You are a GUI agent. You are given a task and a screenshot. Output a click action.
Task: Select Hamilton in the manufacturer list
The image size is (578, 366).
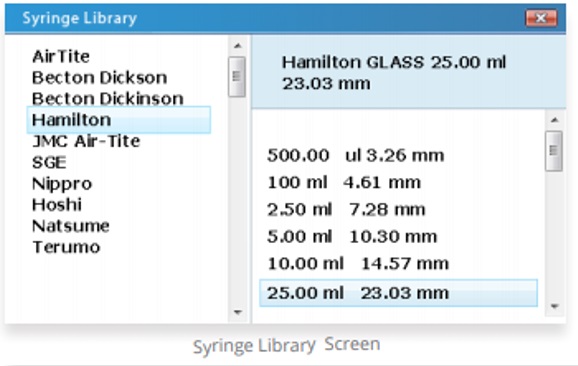[x=119, y=120]
